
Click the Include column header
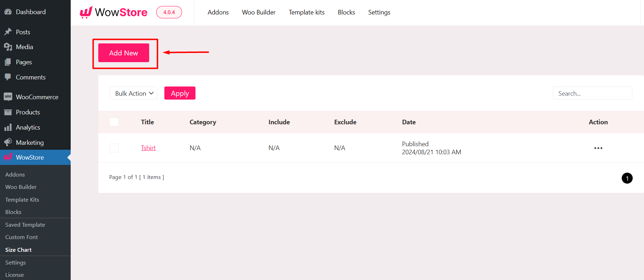279,122
